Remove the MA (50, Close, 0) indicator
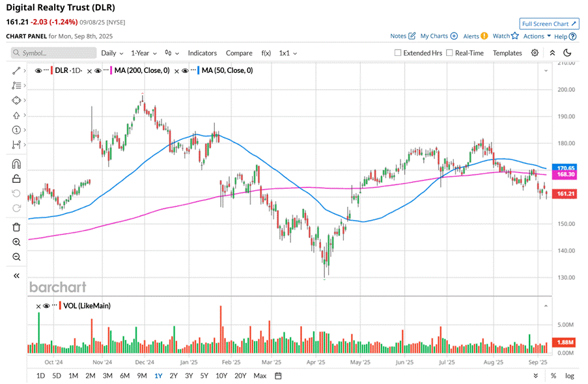Viewport: 588px width, 384px height. point(176,71)
